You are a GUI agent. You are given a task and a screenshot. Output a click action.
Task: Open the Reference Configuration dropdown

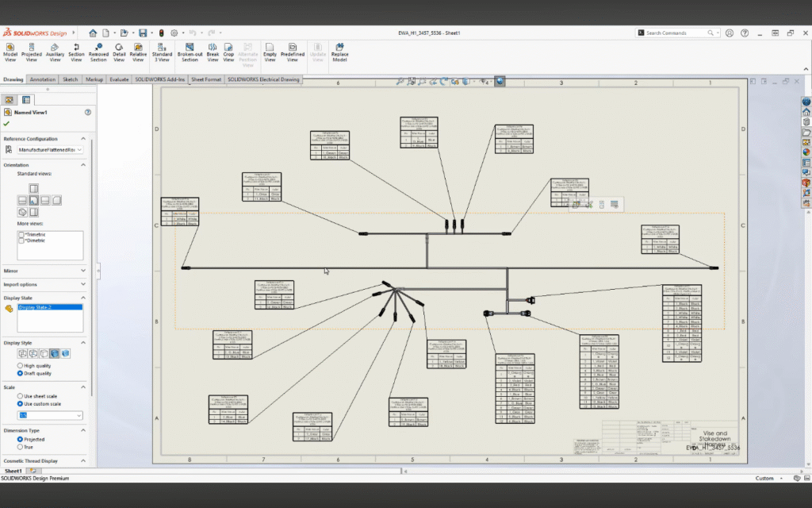(x=50, y=149)
